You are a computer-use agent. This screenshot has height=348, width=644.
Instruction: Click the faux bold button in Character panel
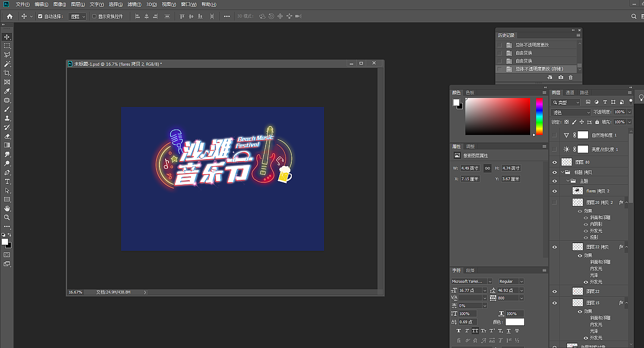[459, 331]
